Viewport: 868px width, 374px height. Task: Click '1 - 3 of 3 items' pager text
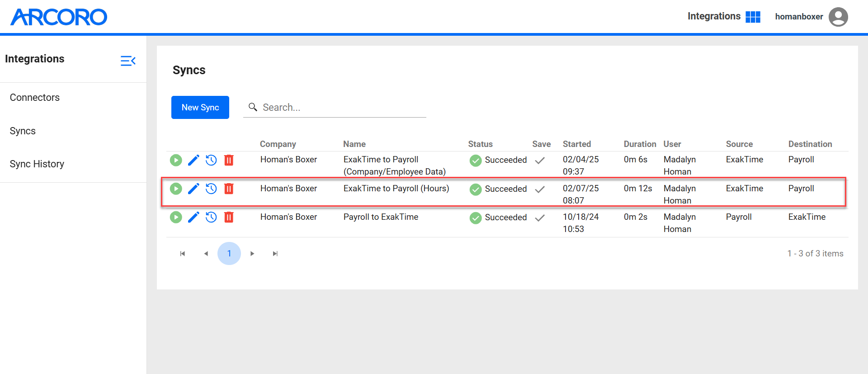pyautogui.click(x=815, y=254)
